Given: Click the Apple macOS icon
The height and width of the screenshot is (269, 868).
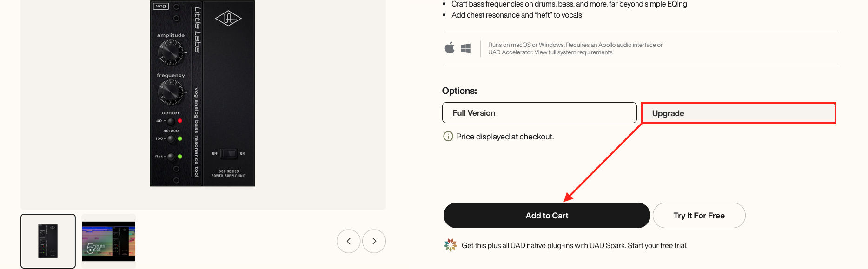Looking at the screenshot, I should coord(450,48).
